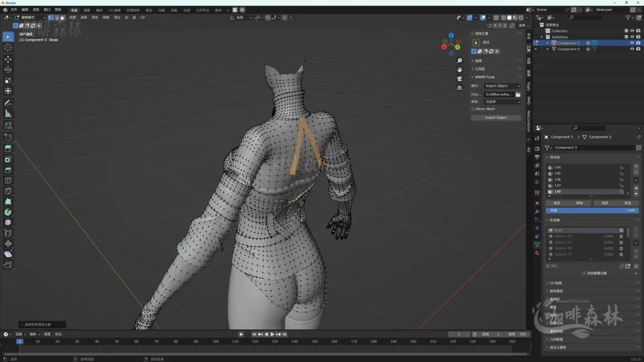Select the Move tool
Viewport: 644px width, 362px height.
point(8,59)
